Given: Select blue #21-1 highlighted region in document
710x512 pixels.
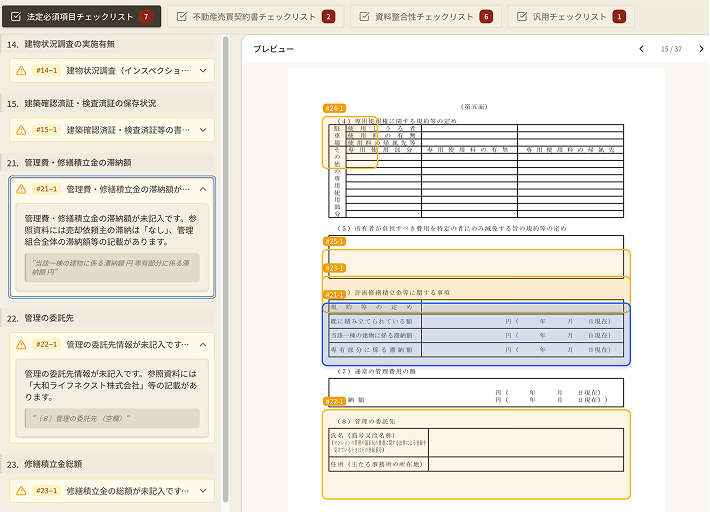Looking at the screenshot, I should 478,334.
